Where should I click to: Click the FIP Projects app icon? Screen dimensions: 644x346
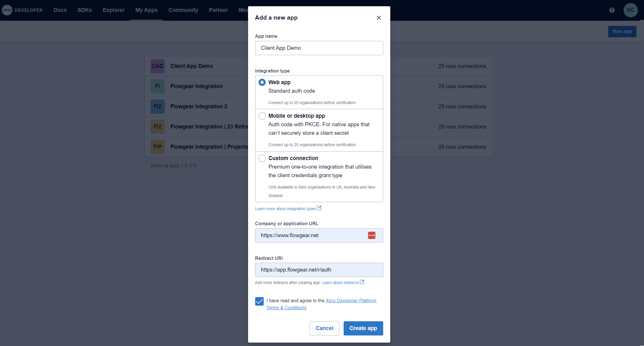[x=158, y=147]
